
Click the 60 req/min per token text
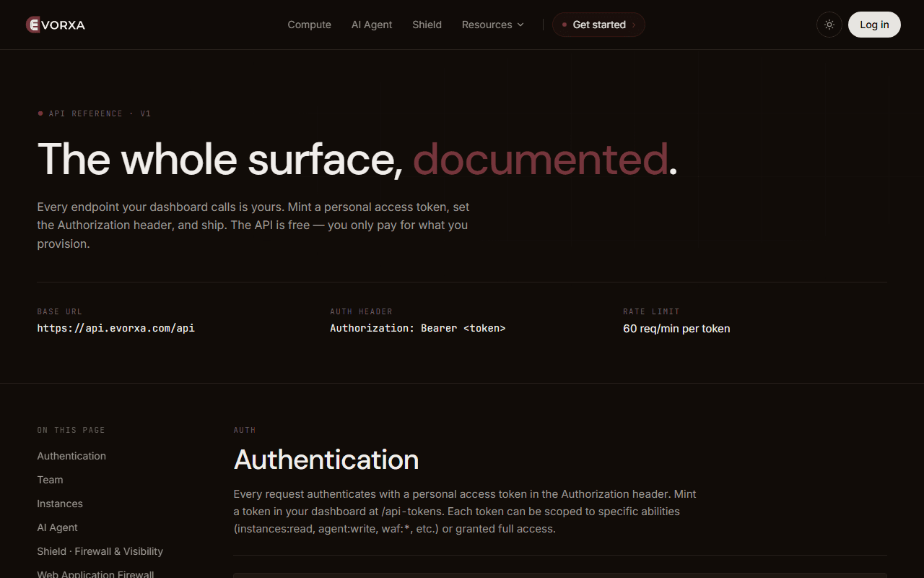(676, 329)
